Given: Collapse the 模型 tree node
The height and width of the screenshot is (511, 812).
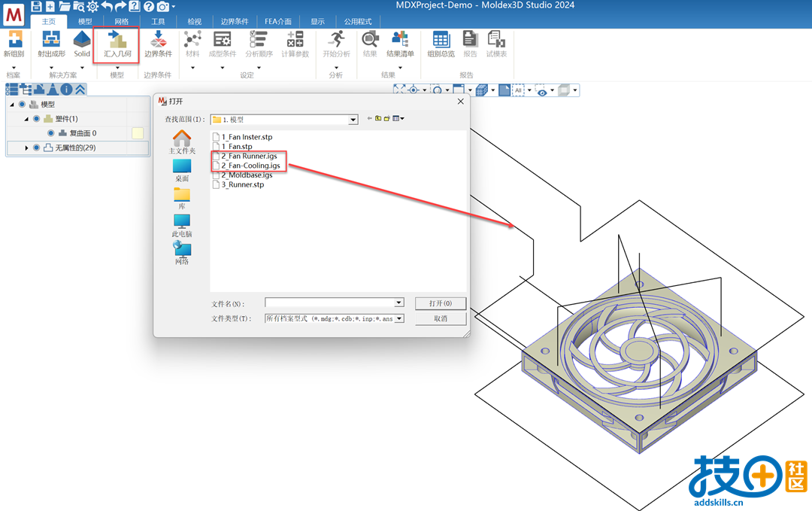Looking at the screenshot, I should coord(12,104).
